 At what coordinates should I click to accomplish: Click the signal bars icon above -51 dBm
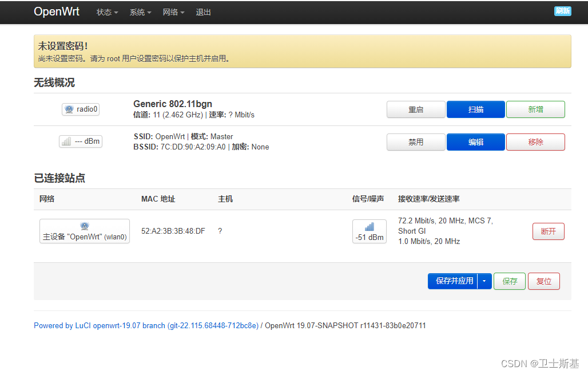coord(370,226)
